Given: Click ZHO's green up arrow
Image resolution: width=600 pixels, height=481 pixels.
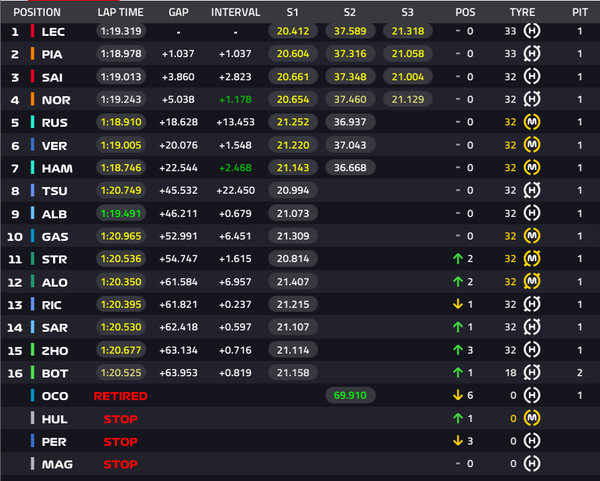Looking at the screenshot, I should point(458,350).
